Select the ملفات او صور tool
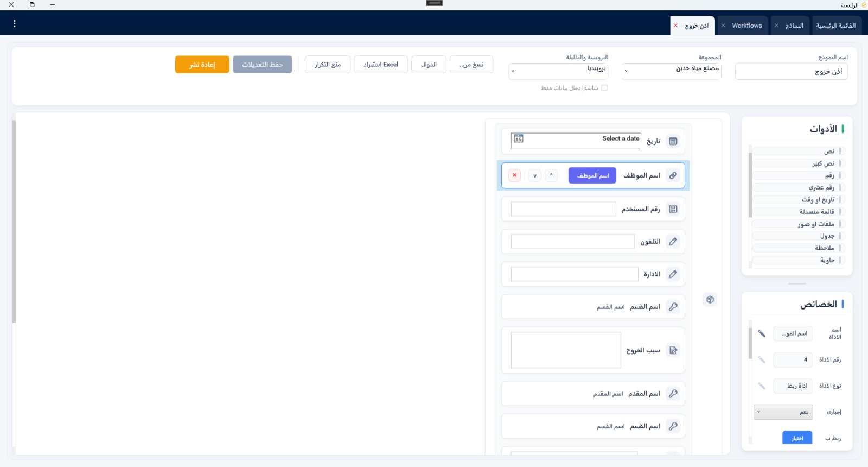Screen dimensions: 868x467 (x=799, y=224)
